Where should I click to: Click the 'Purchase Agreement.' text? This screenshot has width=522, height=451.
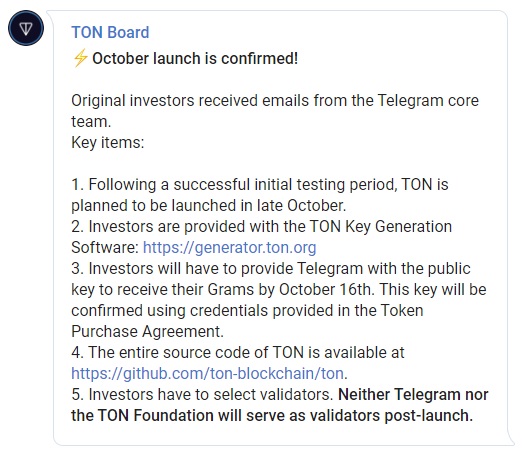click(147, 332)
